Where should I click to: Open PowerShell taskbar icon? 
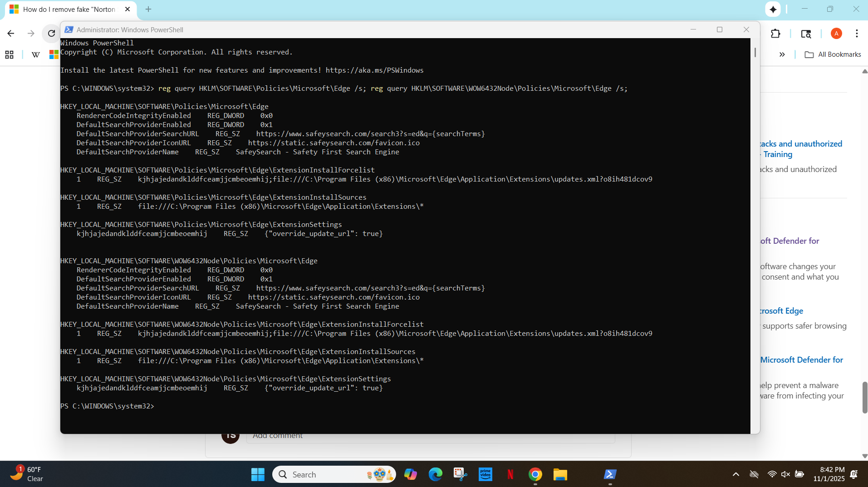point(610,474)
